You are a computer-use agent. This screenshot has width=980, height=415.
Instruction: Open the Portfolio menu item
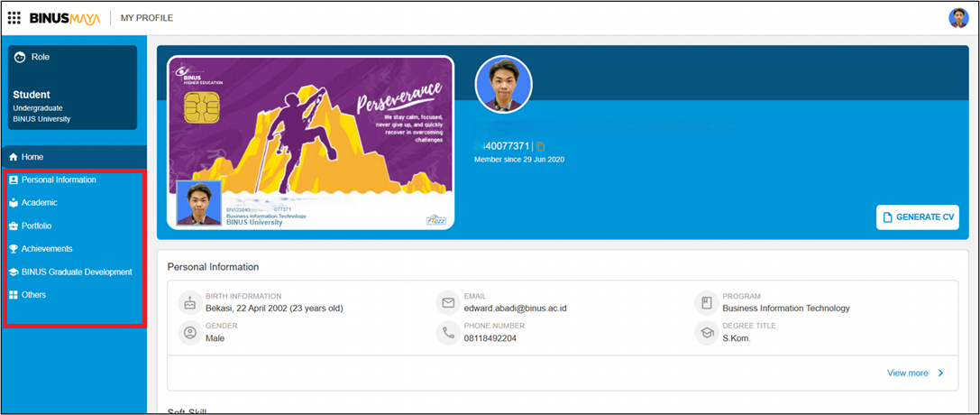click(74, 226)
